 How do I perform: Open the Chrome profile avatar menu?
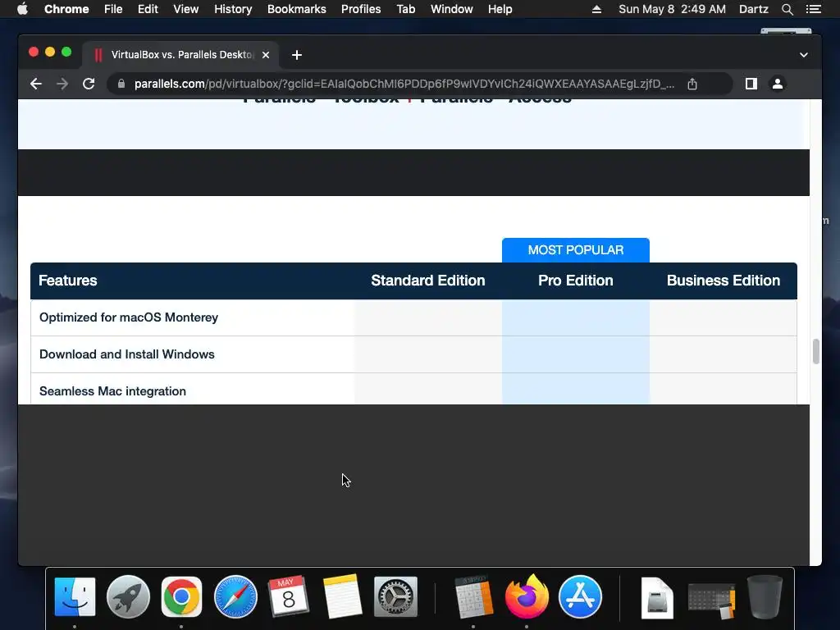tap(778, 84)
